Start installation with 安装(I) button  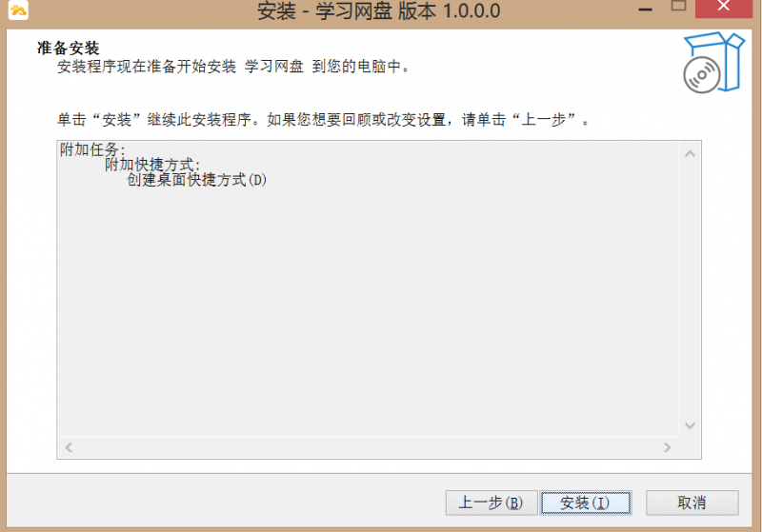(586, 502)
